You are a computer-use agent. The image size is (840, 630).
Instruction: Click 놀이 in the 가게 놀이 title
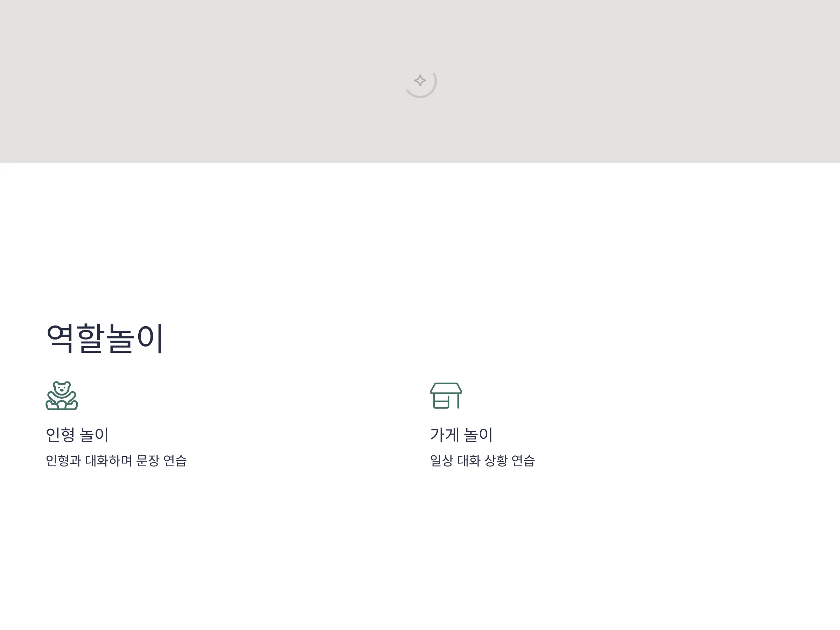(x=478, y=435)
